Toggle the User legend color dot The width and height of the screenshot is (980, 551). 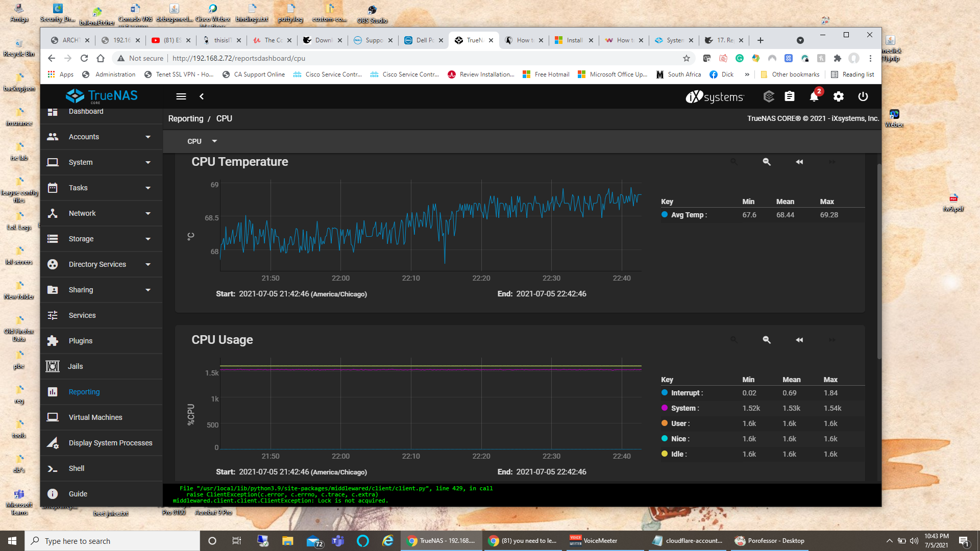pos(665,423)
